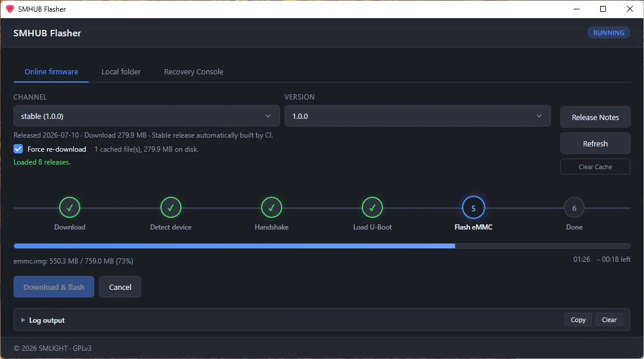Copy the log output

578,320
